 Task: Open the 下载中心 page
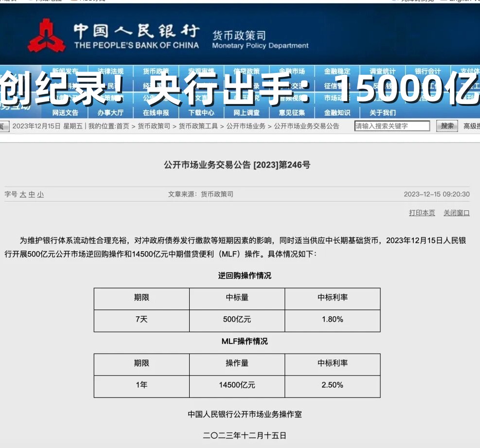[201, 112]
